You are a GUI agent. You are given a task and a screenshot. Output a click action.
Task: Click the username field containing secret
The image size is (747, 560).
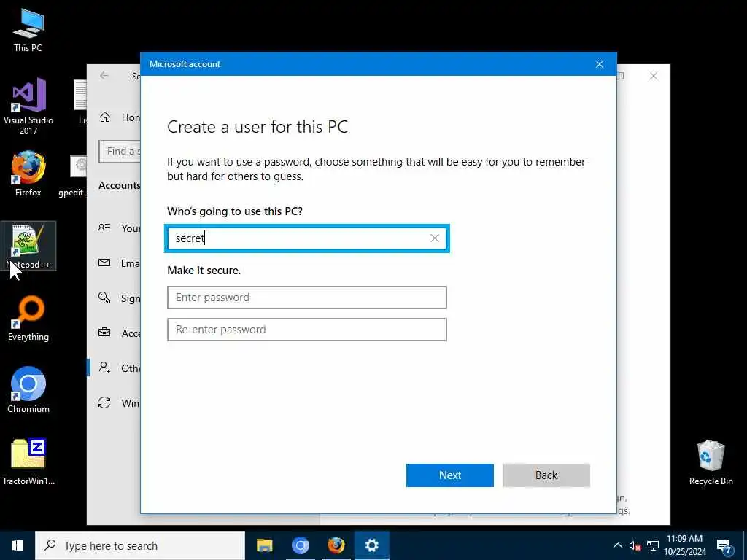point(307,238)
